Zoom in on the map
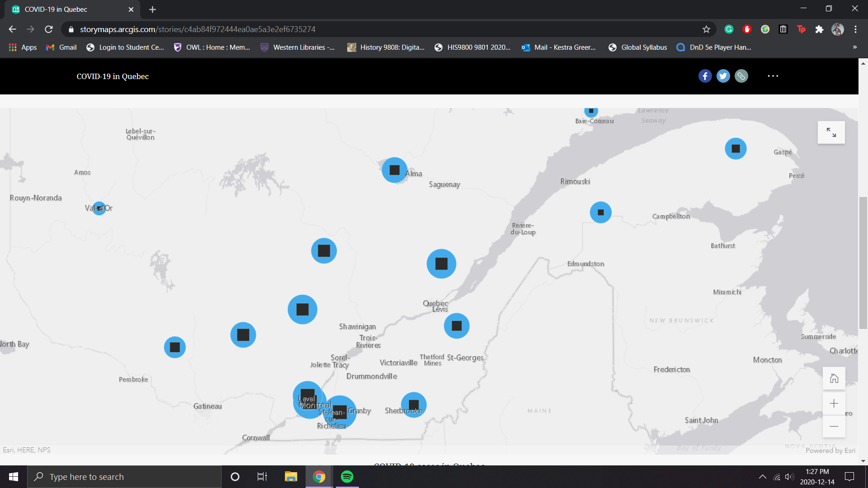 coord(834,403)
